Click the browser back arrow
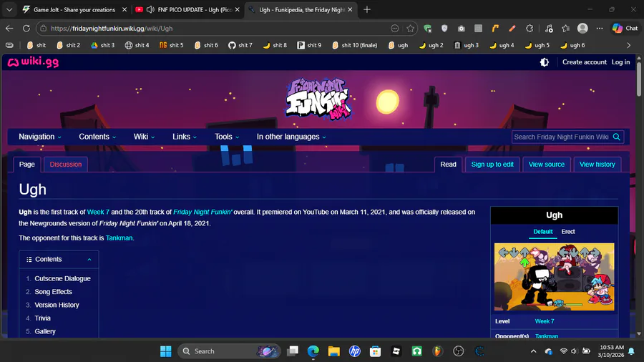Screen dimensions: 644x362 coord(9,29)
